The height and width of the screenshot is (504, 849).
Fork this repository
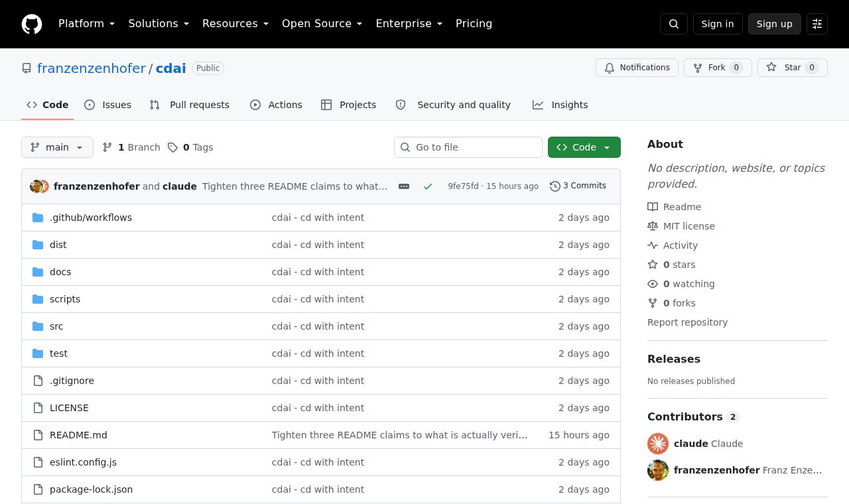coord(718,68)
